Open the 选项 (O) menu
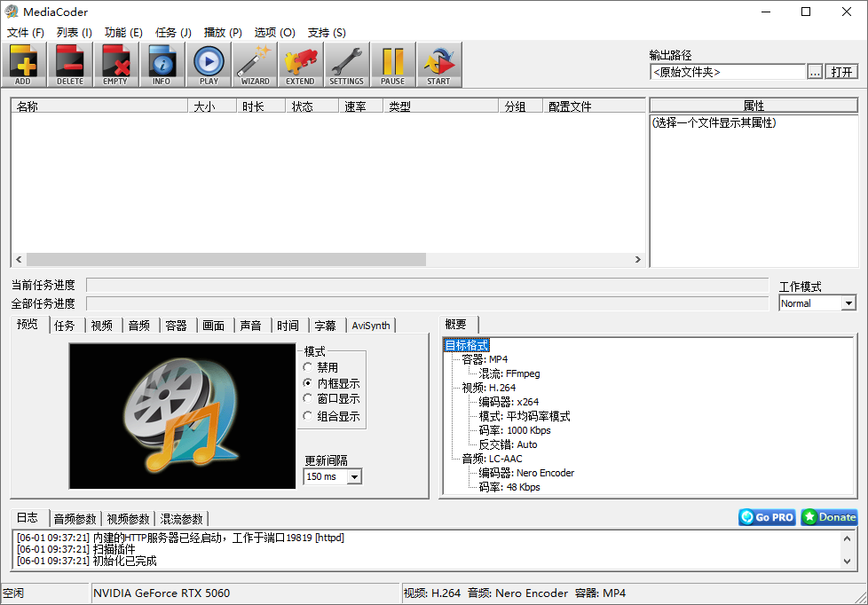 click(274, 33)
